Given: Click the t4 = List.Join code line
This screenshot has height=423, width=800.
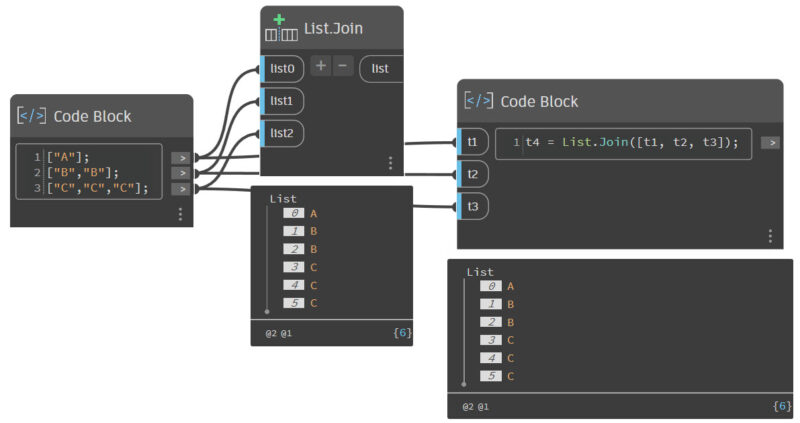Looking at the screenshot, I should click(x=632, y=142).
